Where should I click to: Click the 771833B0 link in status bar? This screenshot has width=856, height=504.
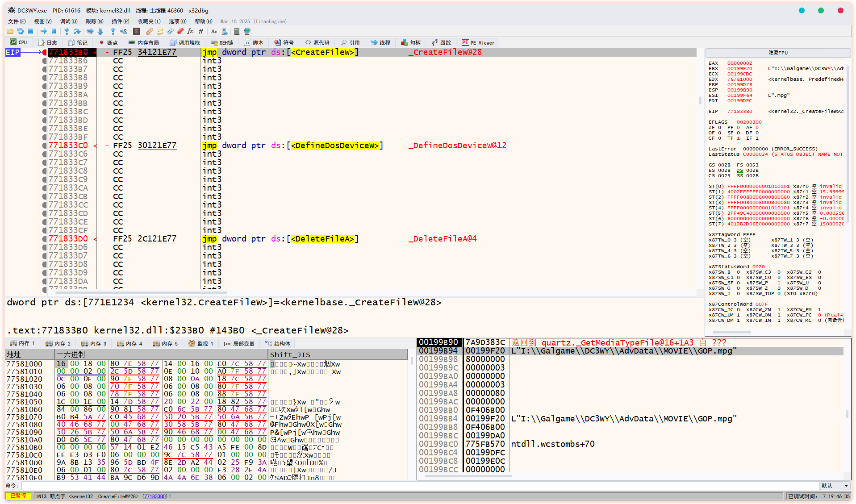click(x=155, y=496)
